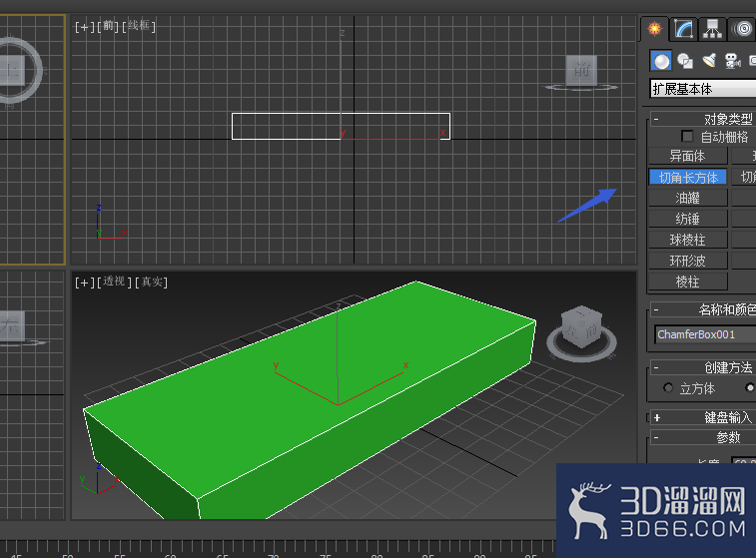Open the 线框 shading menu
The height and width of the screenshot is (558, 756).
pyautogui.click(x=139, y=26)
